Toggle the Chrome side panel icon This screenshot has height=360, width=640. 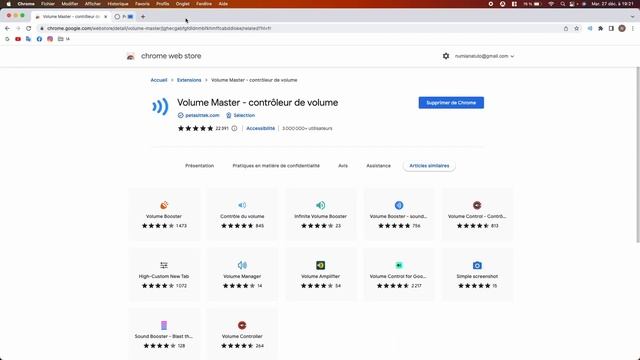[x=611, y=28]
